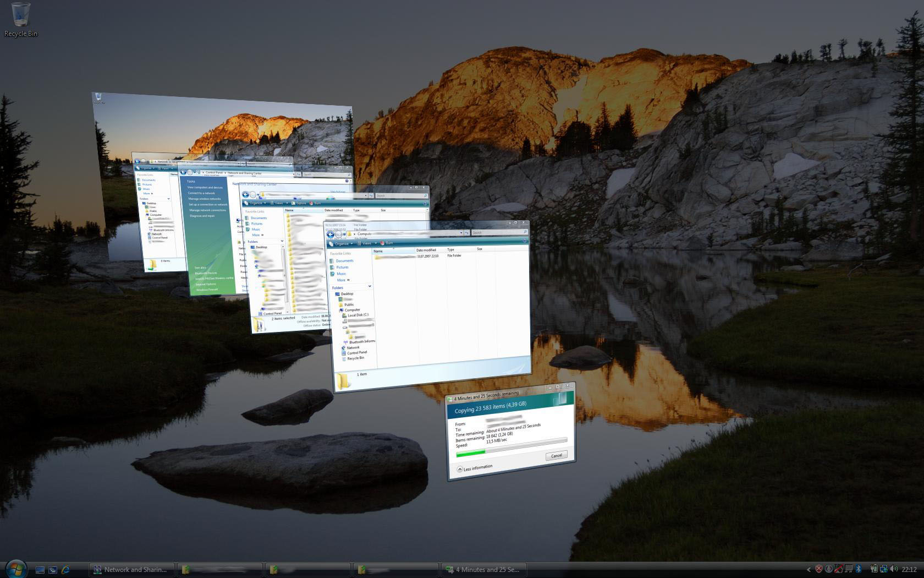Open Views menu in front Computer window
The width and height of the screenshot is (924, 578).
tap(366, 243)
